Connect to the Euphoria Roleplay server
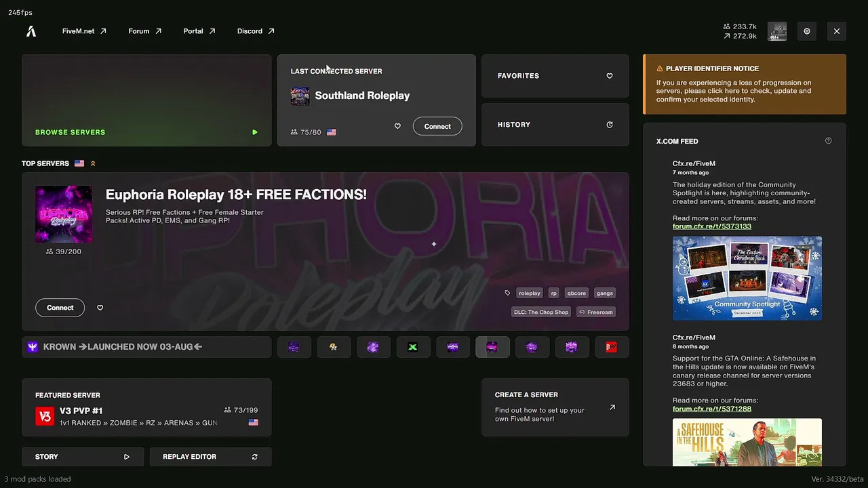The width and height of the screenshot is (868, 488). pos(60,308)
